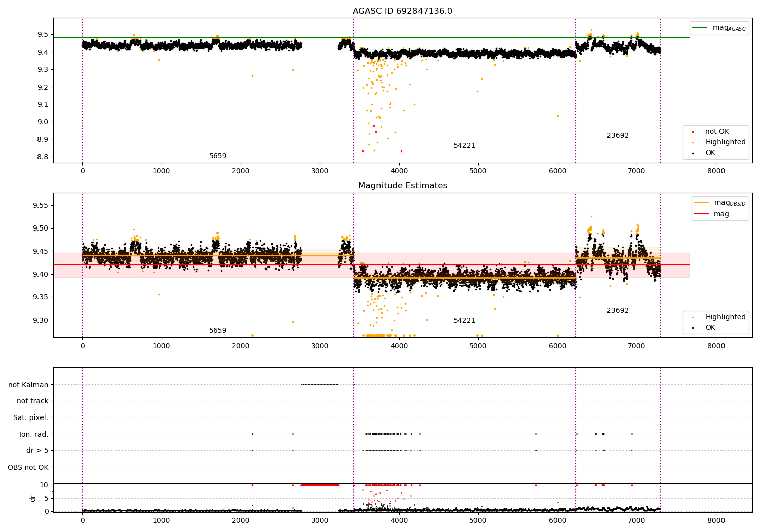
Task: Select the 'Ion. rad.' row label
Action: tap(34, 434)
